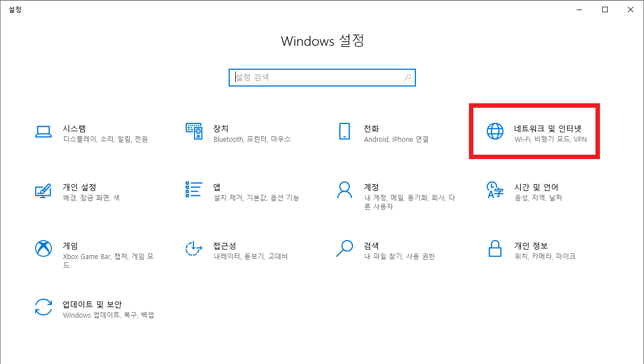Click '음성, 지역, 날짜' description
The image size is (644, 364).
[x=539, y=198]
